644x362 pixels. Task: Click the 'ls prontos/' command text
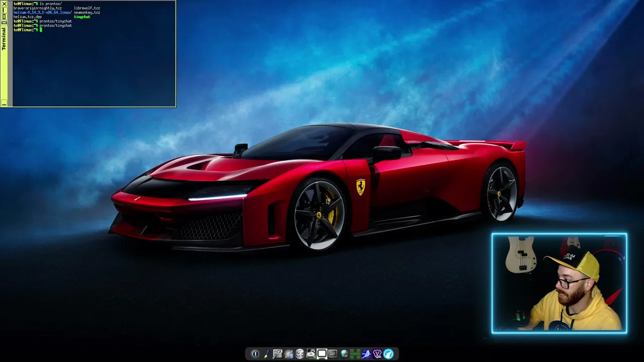(51, 4)
